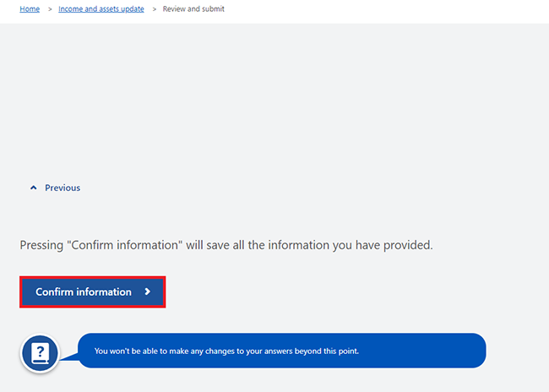Select the Review and submit breadcrumb
The width and height of the screenshot is (549, 392).
[x=193, y=9]
